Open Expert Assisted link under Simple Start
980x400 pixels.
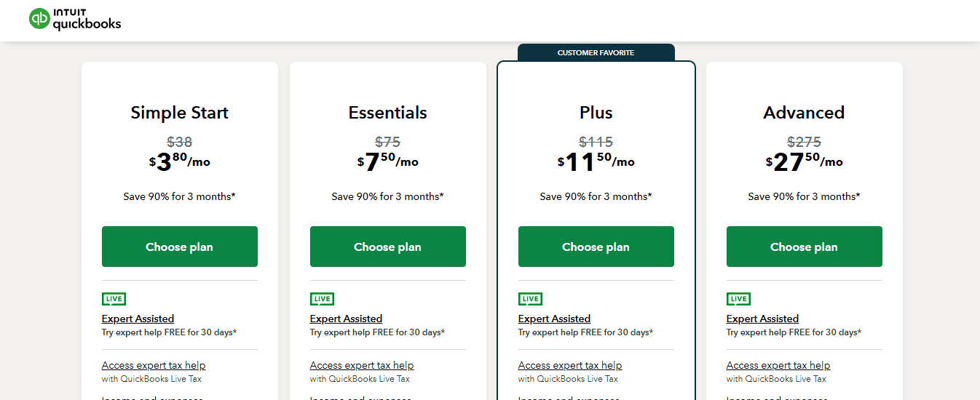pos(138,319)
